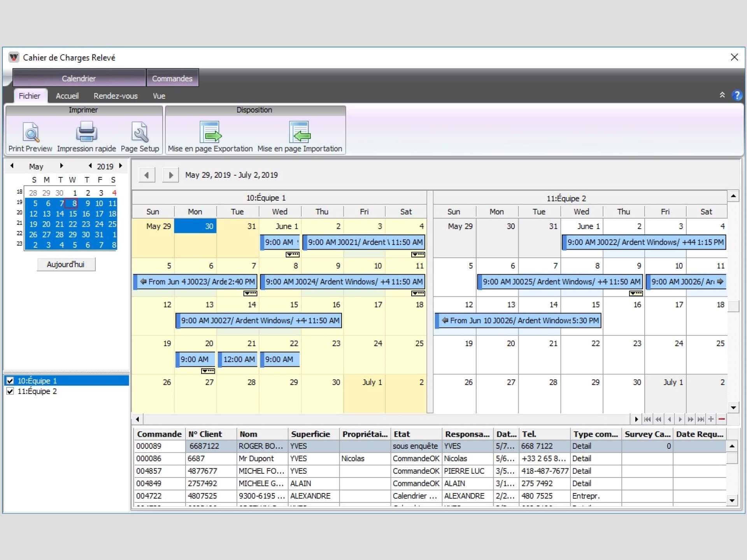This screenshot has width=747, height=560.
Task: Click the plus add record icon
Action: coord(711,419)
